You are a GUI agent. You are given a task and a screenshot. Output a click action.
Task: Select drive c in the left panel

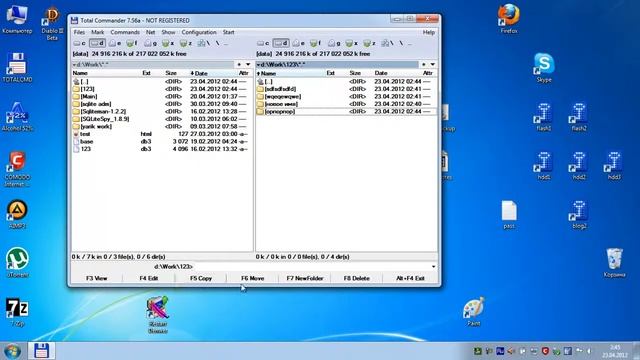80,43
